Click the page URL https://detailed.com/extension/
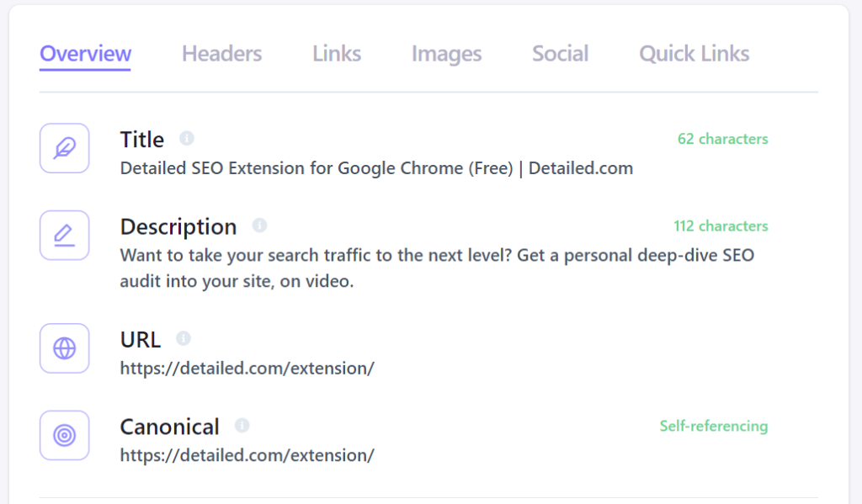The height and width of the screenshot is (504, 862). pyautogui.click(x=247, y=369)
